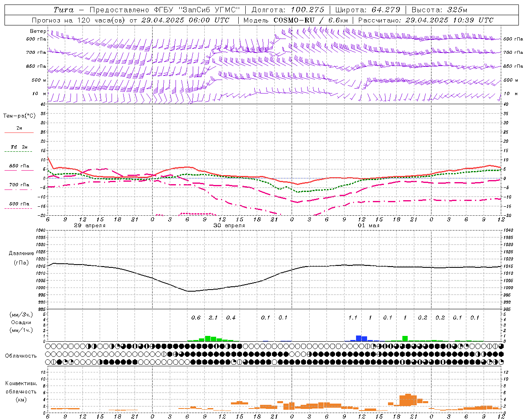Screen dimensions: 525x420
Task: Click the "Давление" pressure panel label
Action: pyautogui.click(x=21, y=253)
